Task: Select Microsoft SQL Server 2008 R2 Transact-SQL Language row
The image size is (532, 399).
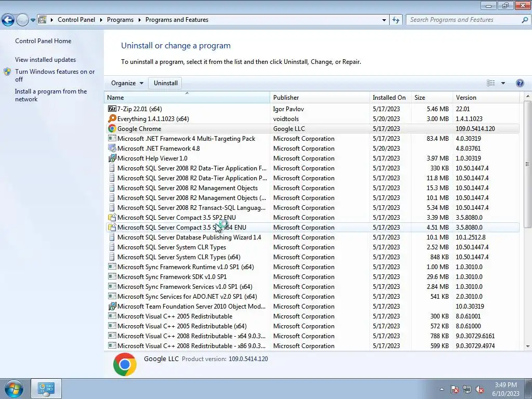Action: coord(312,208)
